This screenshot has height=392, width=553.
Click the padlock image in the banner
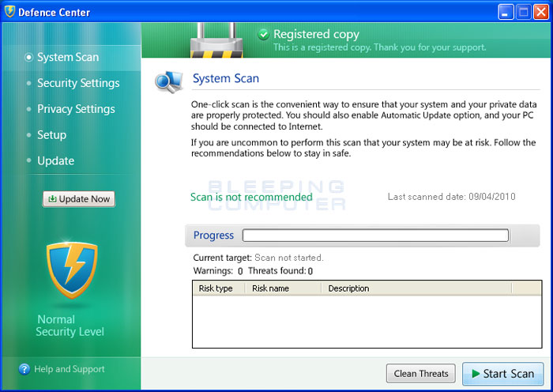[216, 40]
